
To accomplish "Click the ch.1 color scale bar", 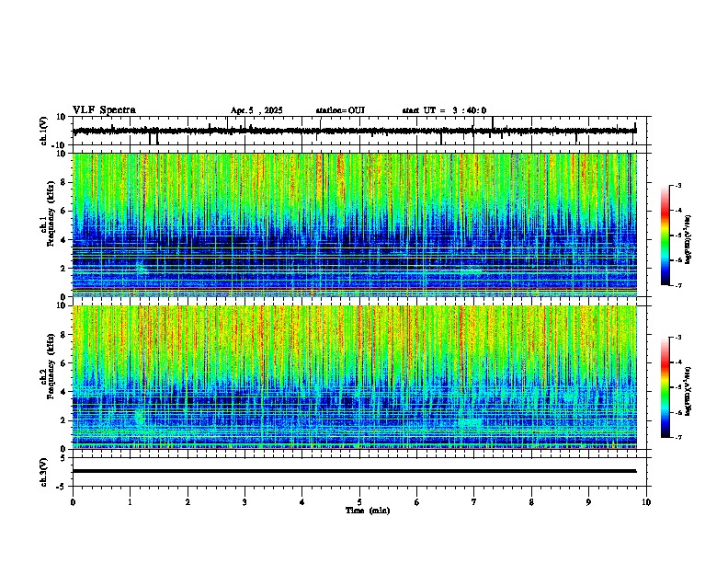I will pos(665,236).
